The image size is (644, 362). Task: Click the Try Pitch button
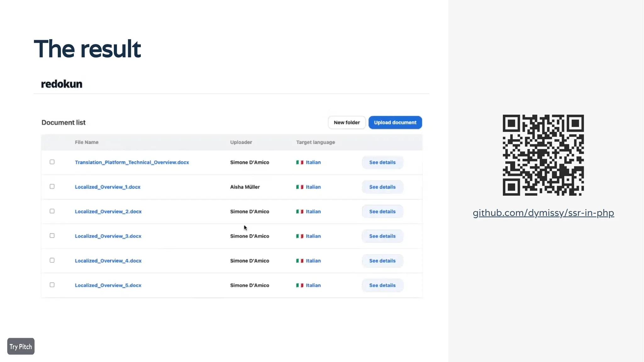(x=21, y=346)
